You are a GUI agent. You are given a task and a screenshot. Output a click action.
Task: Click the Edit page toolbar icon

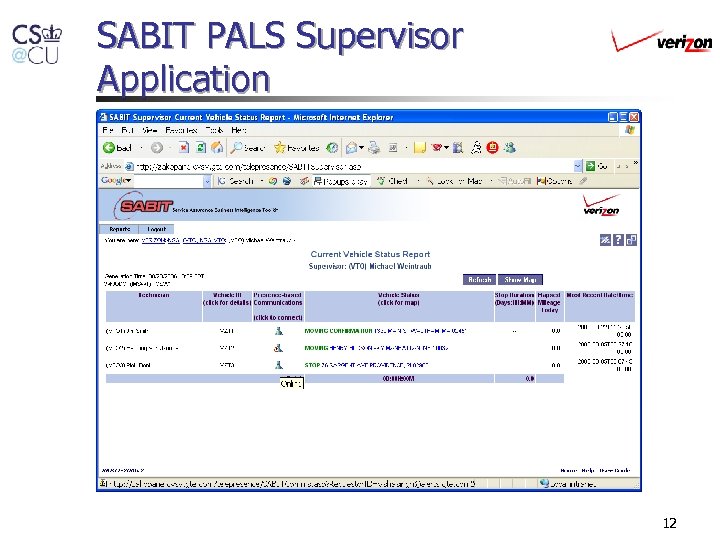pos(393,148)
